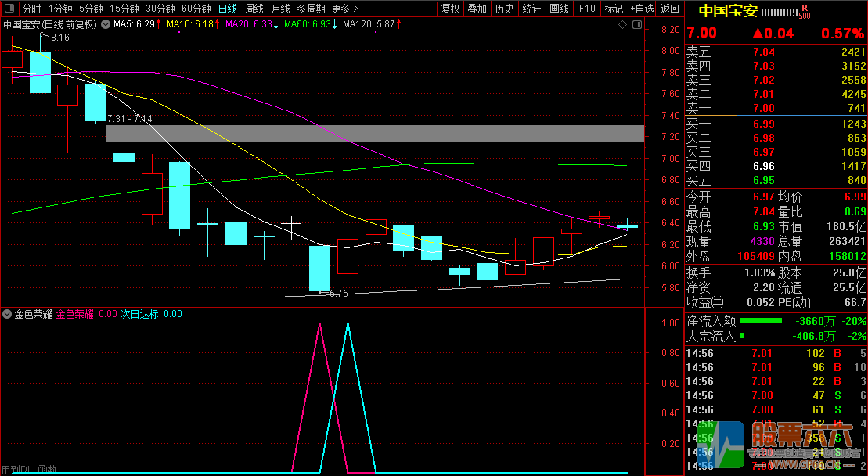
Task: Click the diamond icon at chart top-right
Action: [622, 25]
